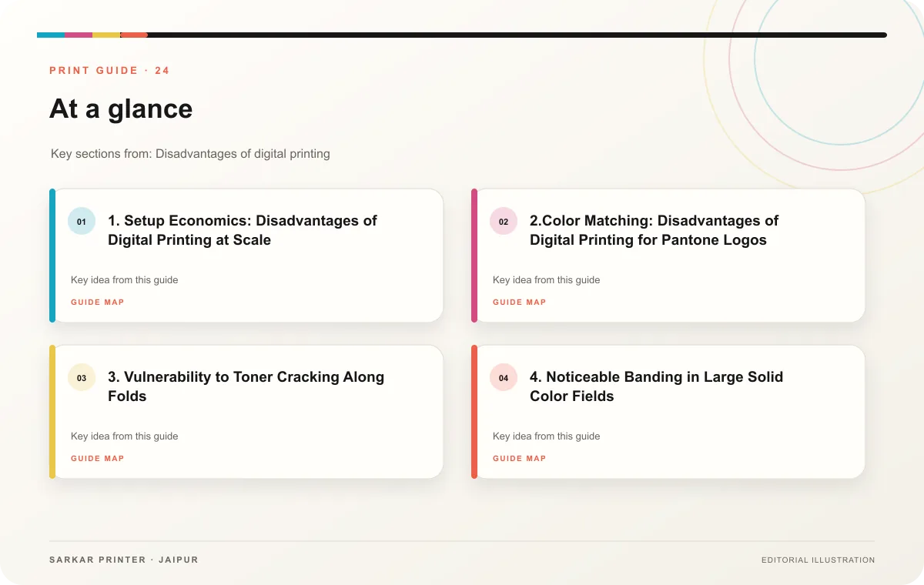The height and width of the screenshot is (585, 924).
Task: Click 'Key idea from this guide' in Toner Cracking card
Action: [x=125, y=436]
